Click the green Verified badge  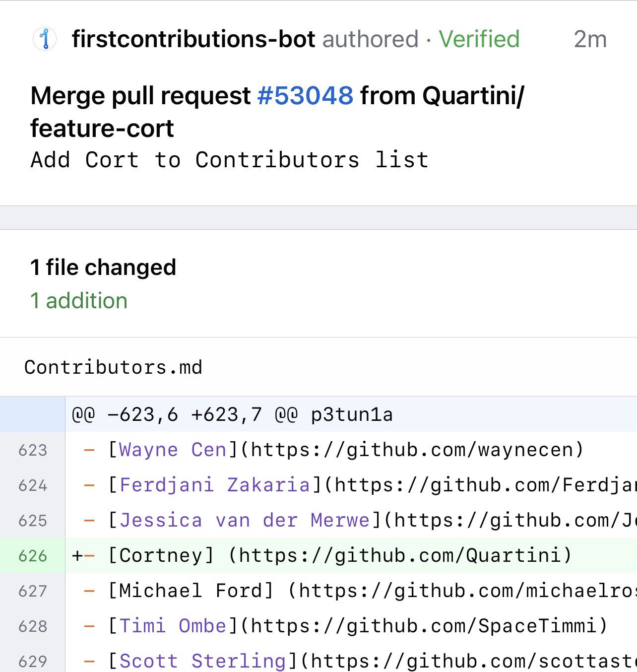pyautogui.click(x=479, y=39)
